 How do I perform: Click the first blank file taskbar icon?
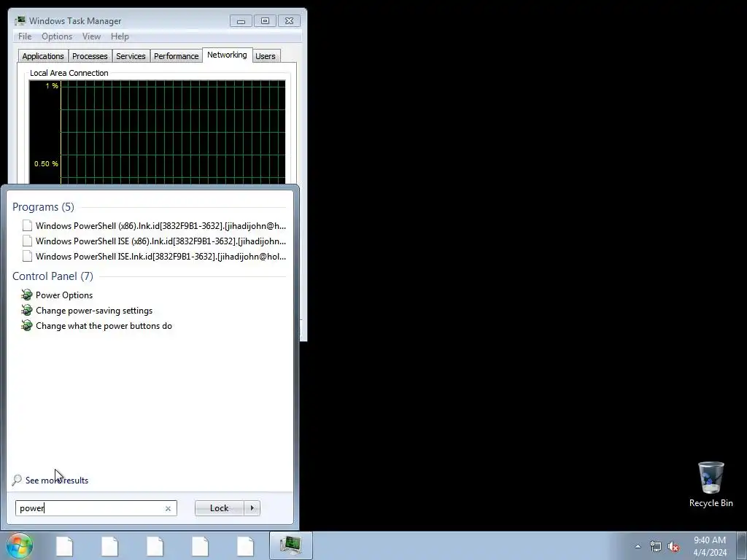click(64, 546)
